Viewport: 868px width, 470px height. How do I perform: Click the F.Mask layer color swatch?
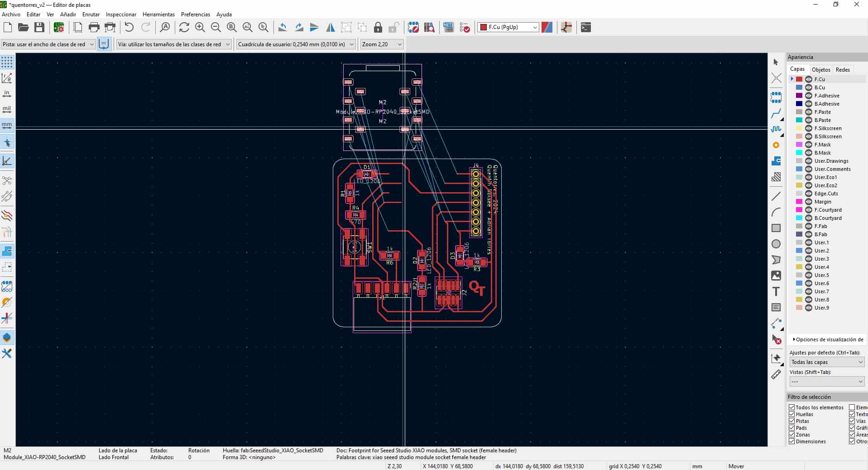coord(799,145)
